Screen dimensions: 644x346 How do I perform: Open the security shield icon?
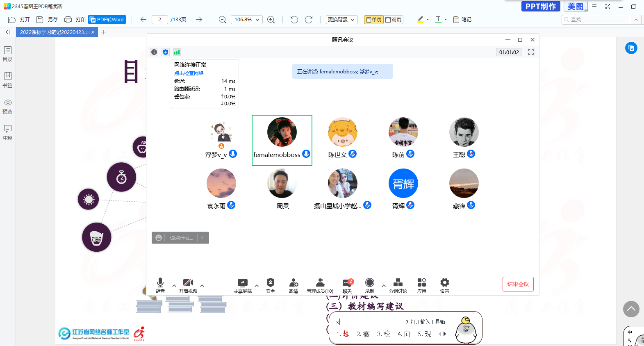pyautogui.click(x=270, y=283)
